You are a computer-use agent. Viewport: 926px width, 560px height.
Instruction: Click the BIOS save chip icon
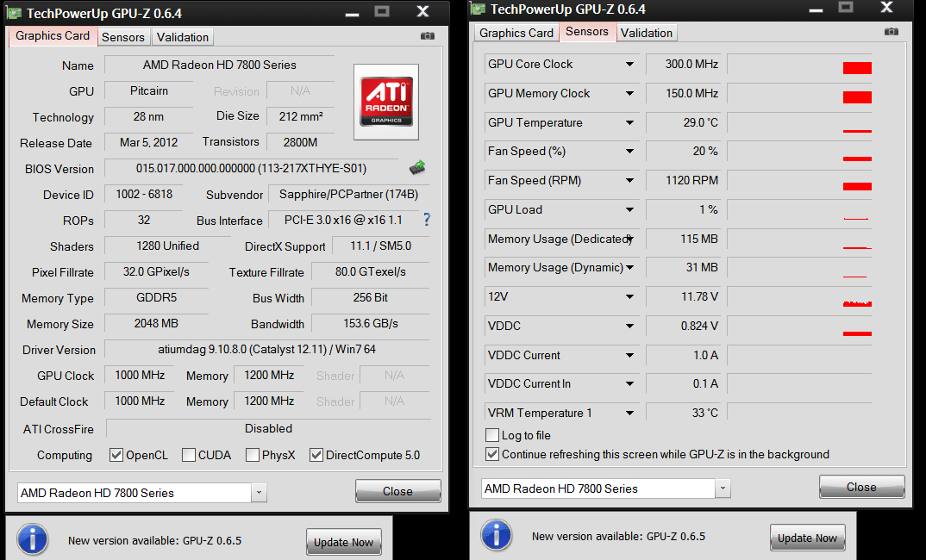[417, 168]
